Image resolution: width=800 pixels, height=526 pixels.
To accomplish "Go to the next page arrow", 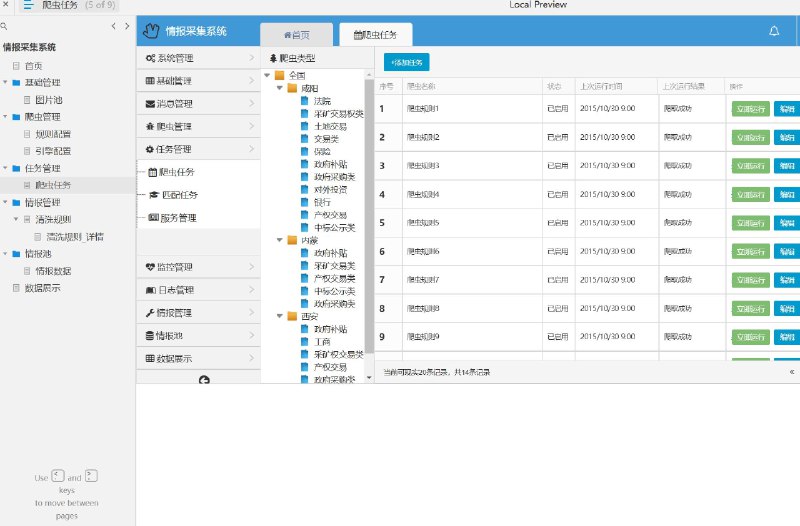I will point(127,26).
